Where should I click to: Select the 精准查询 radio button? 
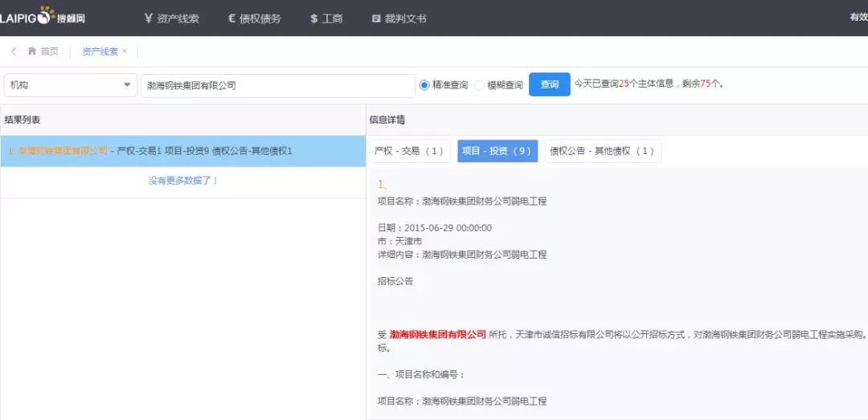click(424, 85)
